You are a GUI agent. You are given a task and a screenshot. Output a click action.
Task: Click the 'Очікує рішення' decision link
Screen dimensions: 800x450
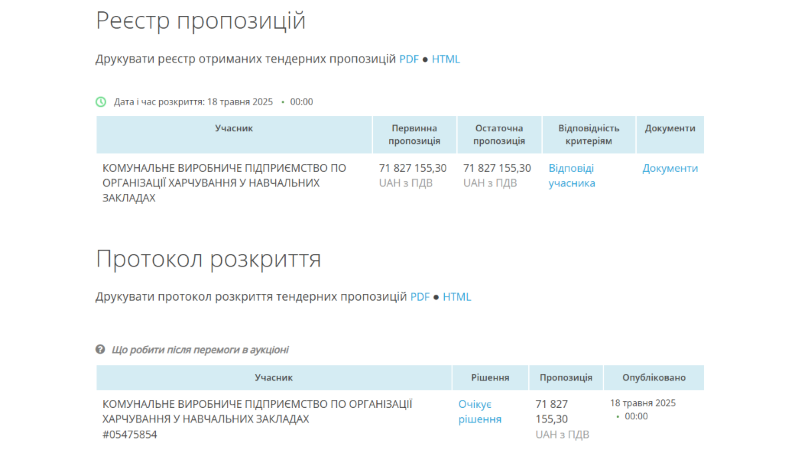click(x=480, y=412)
